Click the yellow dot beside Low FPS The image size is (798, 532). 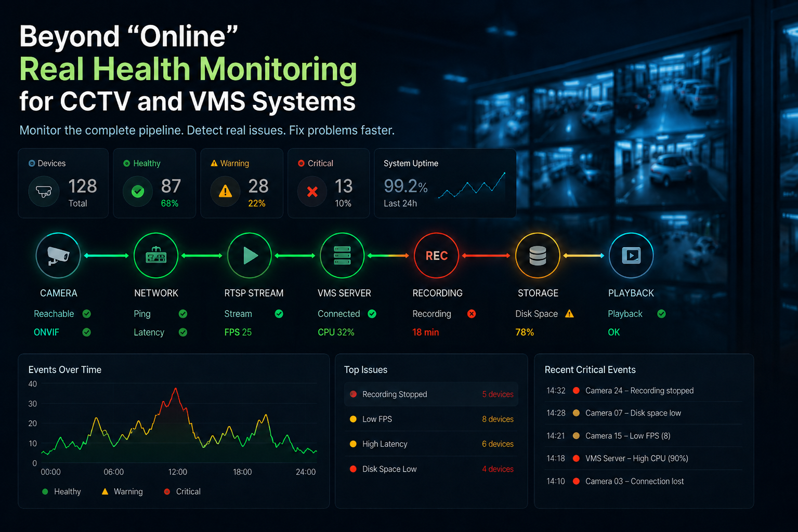click(353, 419)
